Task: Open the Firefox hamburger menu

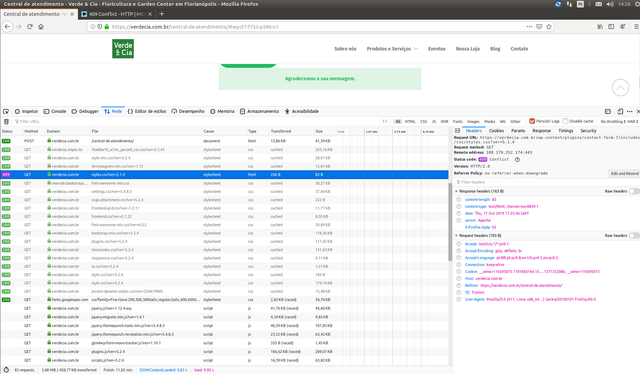Action: [x=636, y=27]
